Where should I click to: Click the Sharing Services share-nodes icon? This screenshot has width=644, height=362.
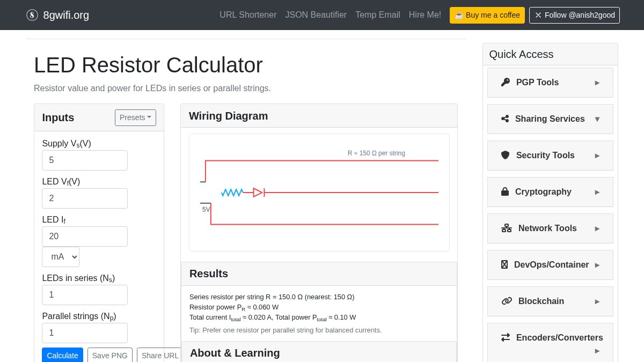click(x=505, y=119)
